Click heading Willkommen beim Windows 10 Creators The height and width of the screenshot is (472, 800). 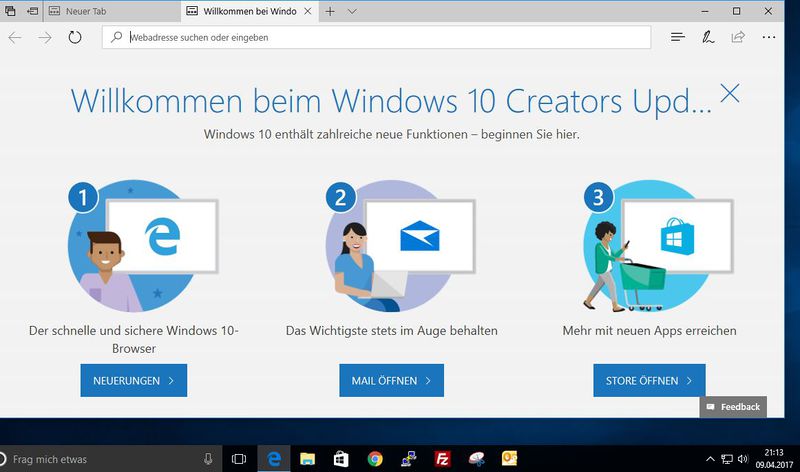click(391, 101)
